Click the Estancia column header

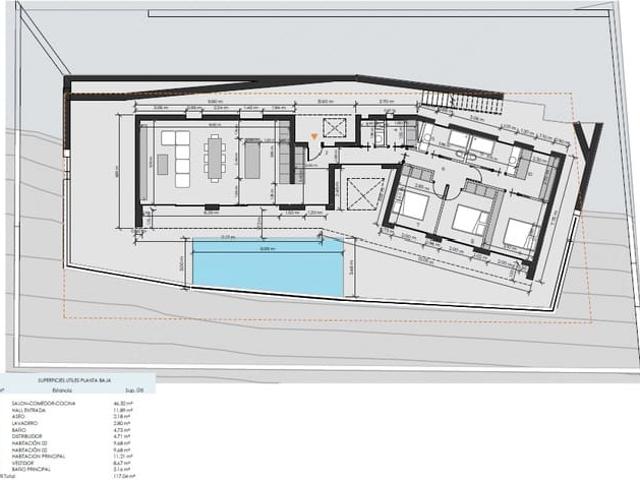click(x=62, y=390)
